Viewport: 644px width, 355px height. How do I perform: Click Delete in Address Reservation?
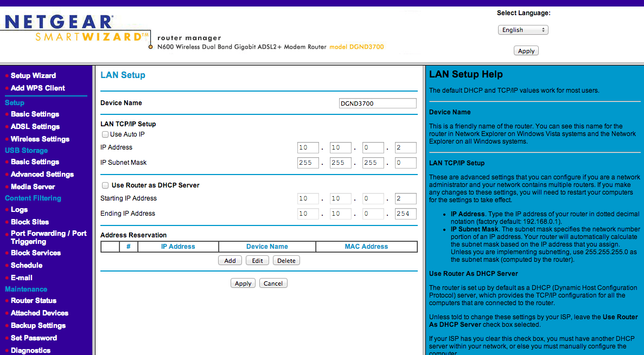pyautogui.click(x=286, y=260)
